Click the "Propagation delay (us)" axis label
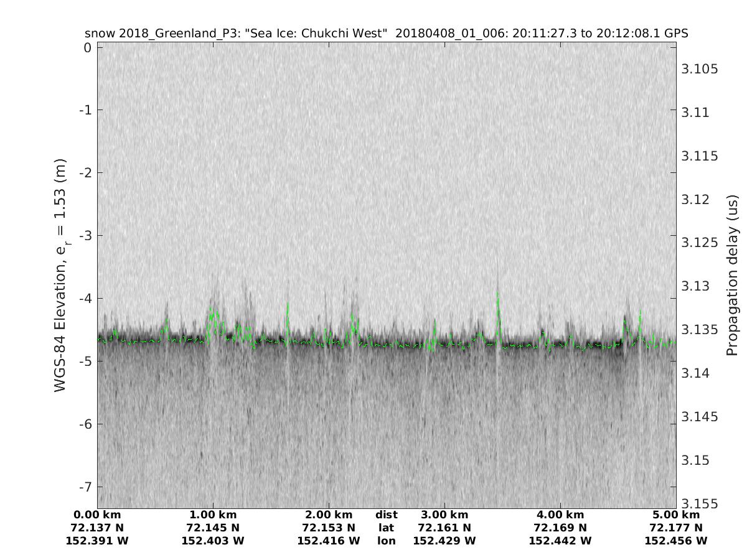The height and width of the screenshot is (560, 747). click(x=731, y=275)
